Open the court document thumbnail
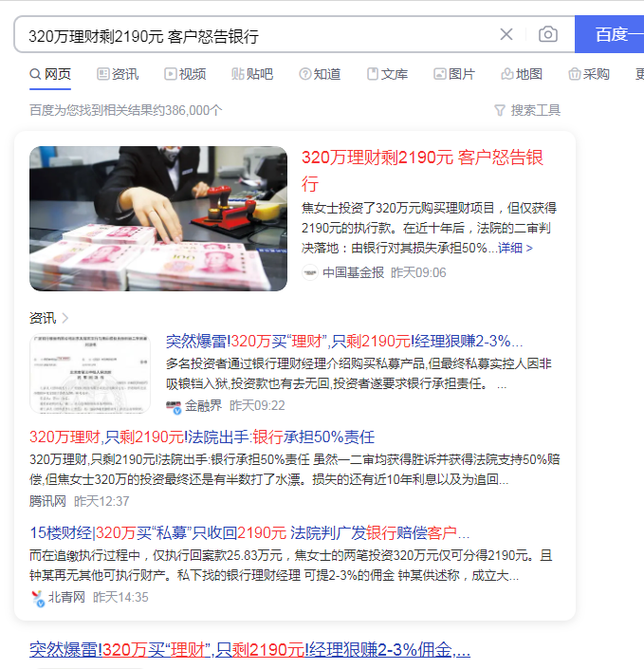 (x=90, y=374)
